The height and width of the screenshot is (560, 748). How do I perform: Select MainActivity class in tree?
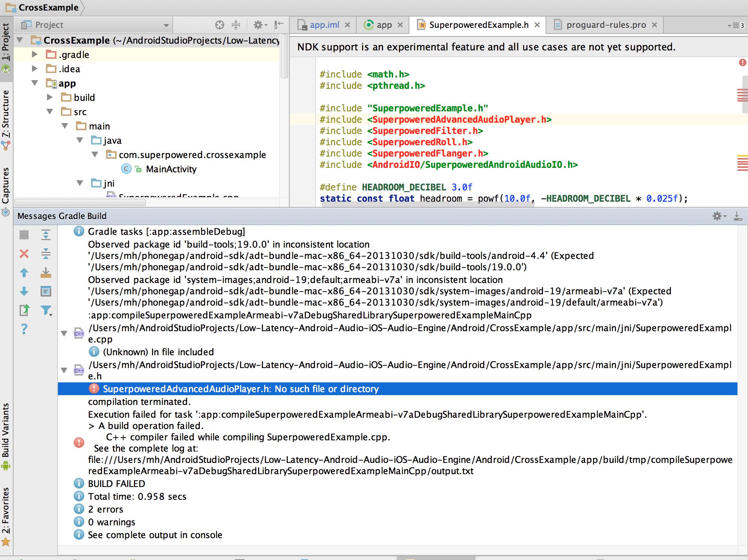[x=171, y=169]
